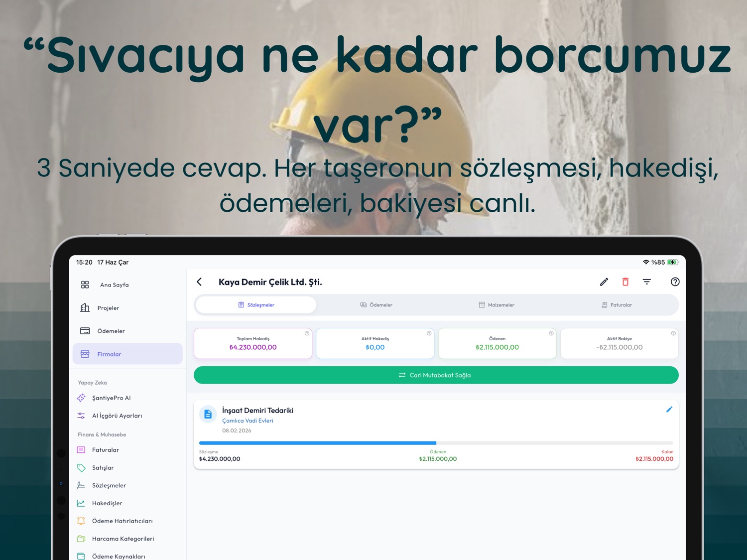747x560 pixels.
Task: Click the Ödeme Kaynakları wallet icon
Action: [81, 557]
